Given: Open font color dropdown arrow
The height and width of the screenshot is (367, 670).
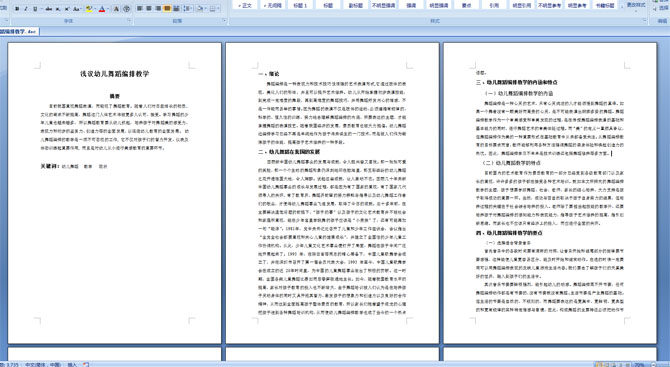Looking at the screenshot, I should pos(108,9).
